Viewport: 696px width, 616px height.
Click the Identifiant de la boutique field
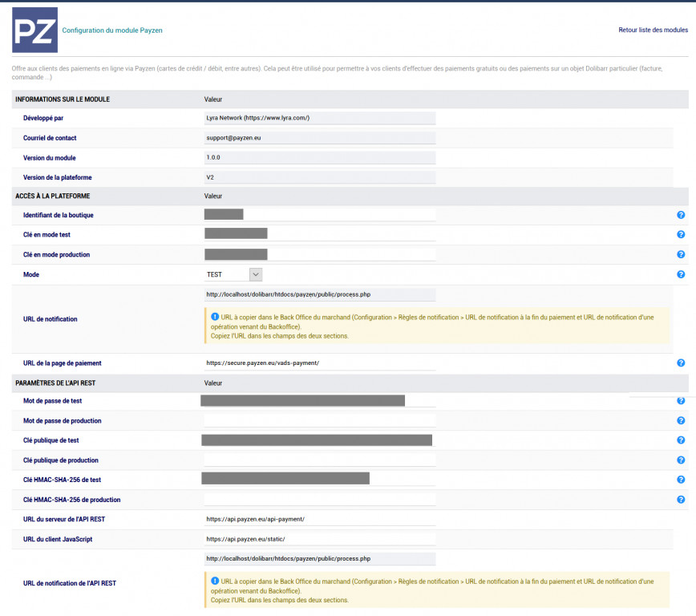[x=320, y=215]
